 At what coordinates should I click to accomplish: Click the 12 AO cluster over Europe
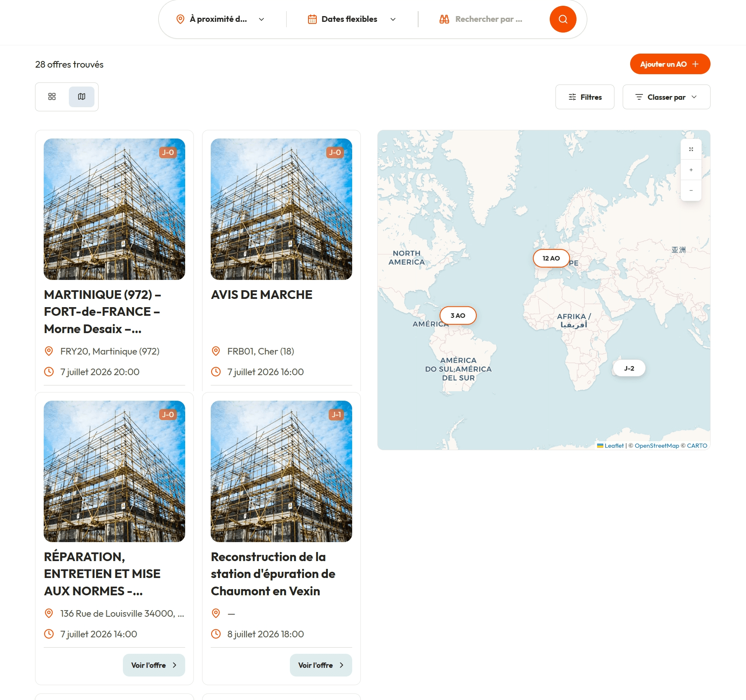(x=551, y=258)
